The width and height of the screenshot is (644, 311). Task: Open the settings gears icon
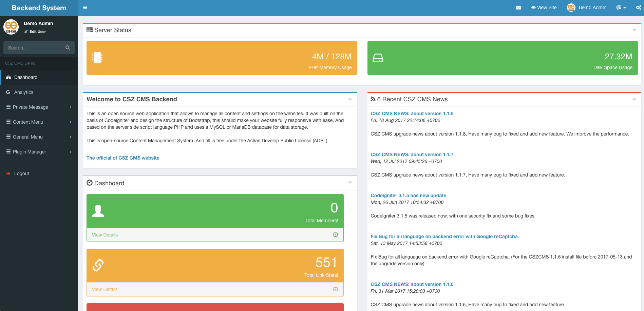click(639, 7)
